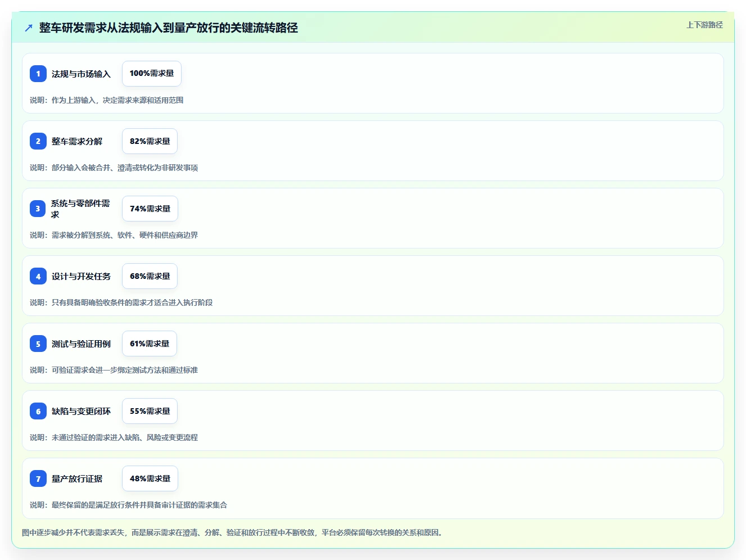Click the 74%需求量 pill
The height and width of the screenshot is (560, 746).
(150, 209)
